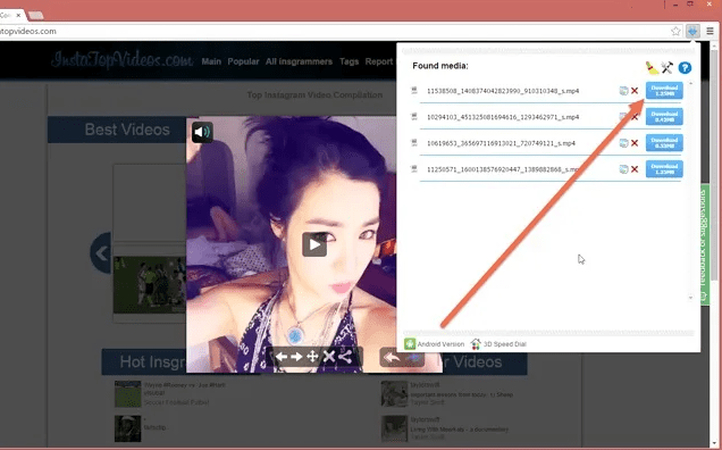722x450 pixels.
Task: Click the broom clear-list icon
Action: 652,67
